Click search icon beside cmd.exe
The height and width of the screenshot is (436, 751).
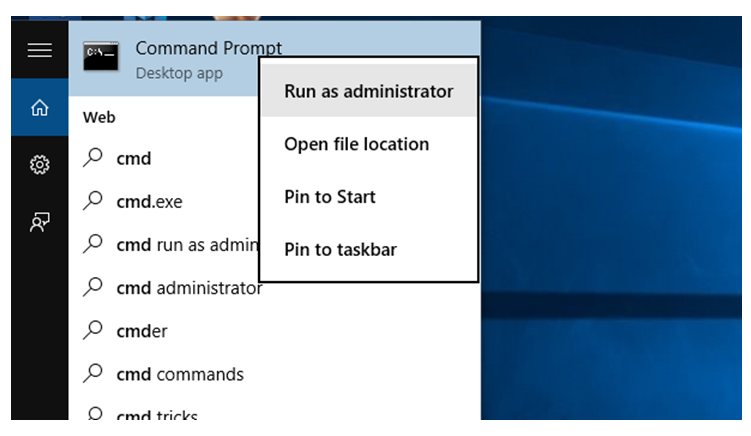point(93,201)
